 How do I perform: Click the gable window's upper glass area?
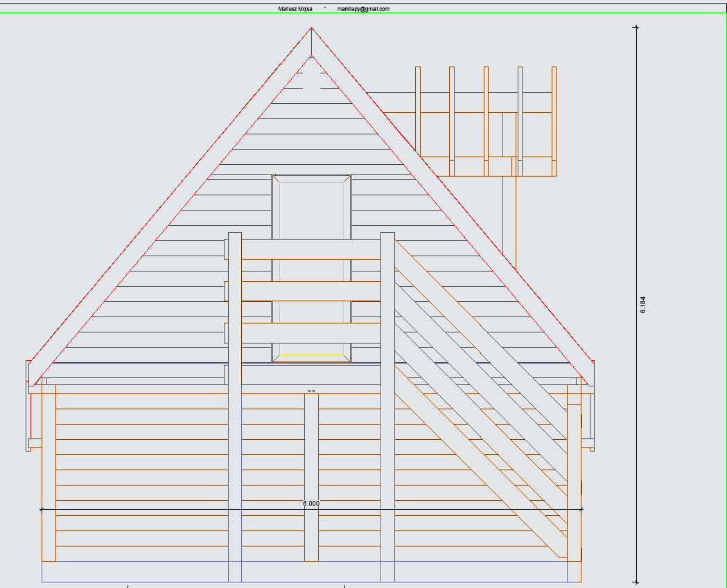(x=311, y=208)
